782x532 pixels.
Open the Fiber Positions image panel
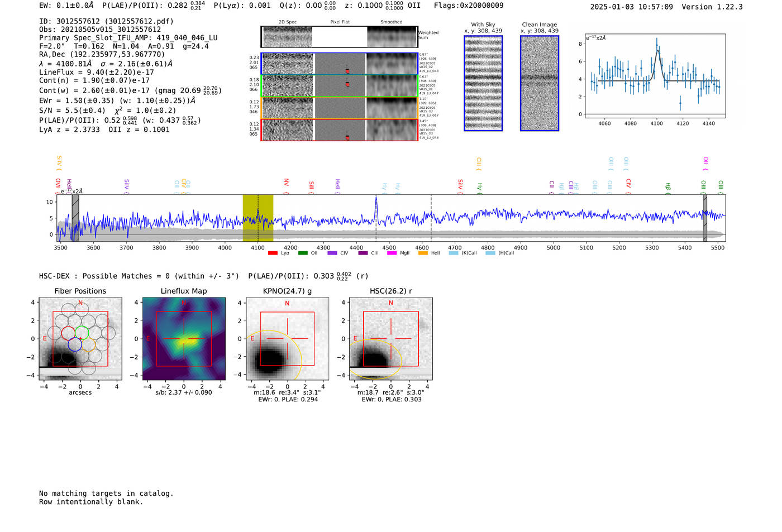coord(80,339)
